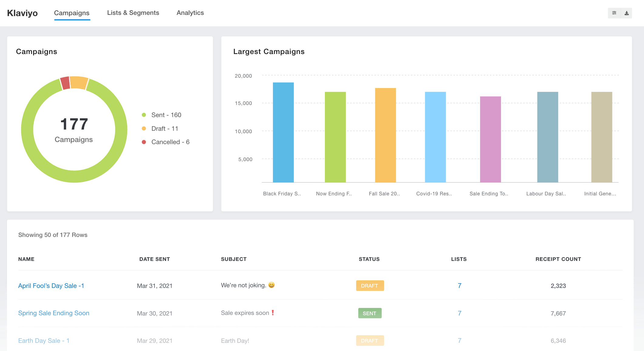Click the red exclamation mark in Spring Sale subject
Viewport: 644px width, 351px height.
coord(273,312)
